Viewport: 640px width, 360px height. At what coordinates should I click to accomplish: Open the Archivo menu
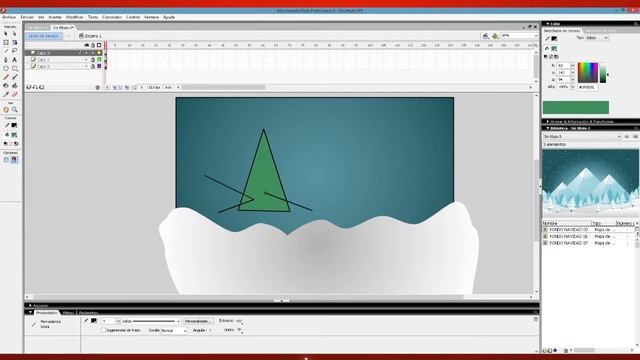(9, 17)
